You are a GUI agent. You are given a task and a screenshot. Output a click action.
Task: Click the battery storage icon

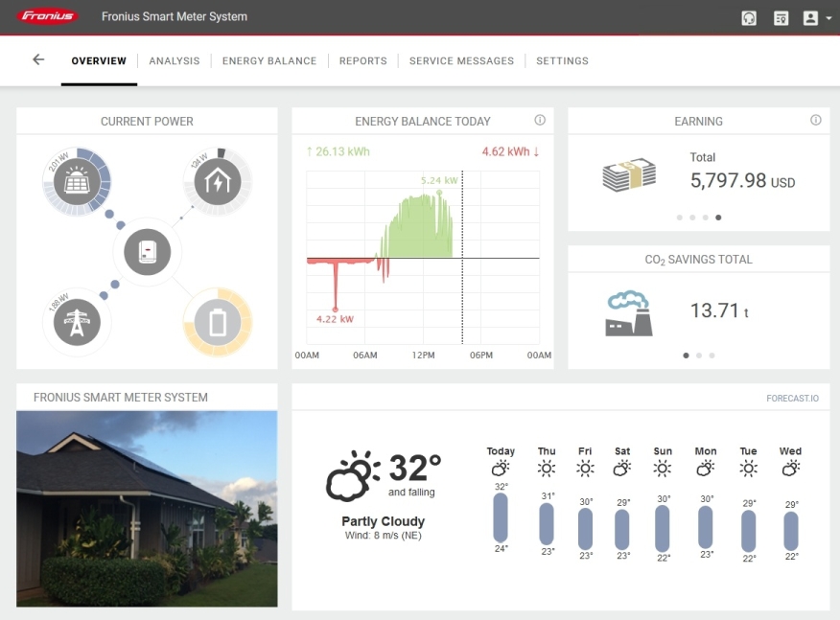218,322
